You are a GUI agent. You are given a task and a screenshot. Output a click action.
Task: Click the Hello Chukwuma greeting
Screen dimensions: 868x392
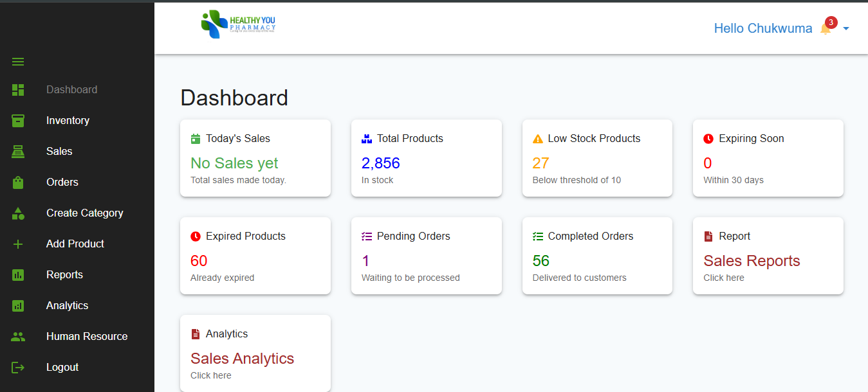point(763,28)
